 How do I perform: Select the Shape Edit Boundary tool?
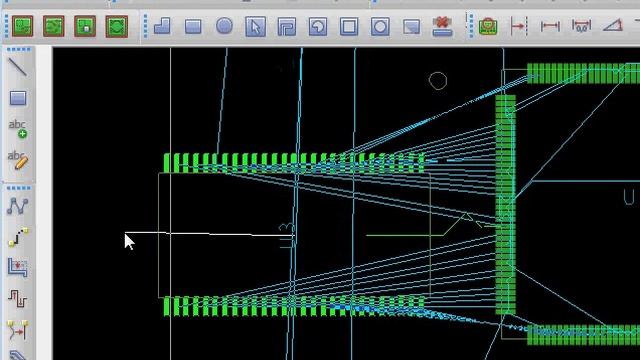411,27
